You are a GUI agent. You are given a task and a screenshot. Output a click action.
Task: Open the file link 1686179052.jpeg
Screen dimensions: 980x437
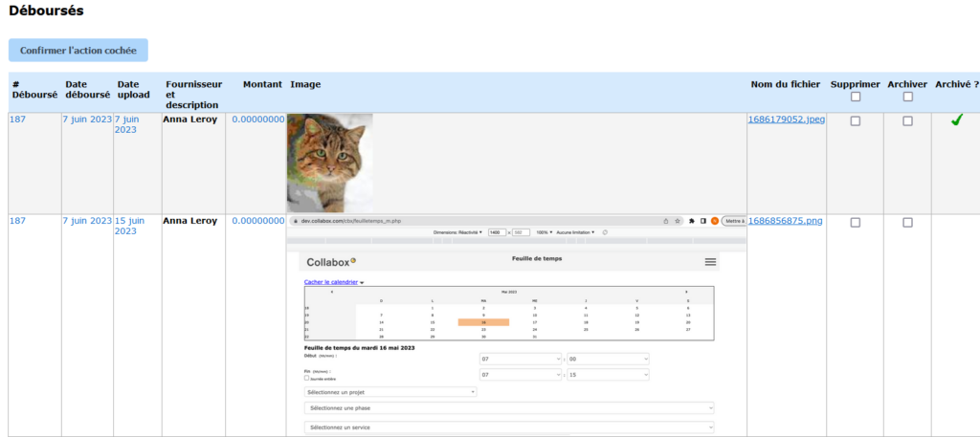pyautogui.click(x=785, y=120)
